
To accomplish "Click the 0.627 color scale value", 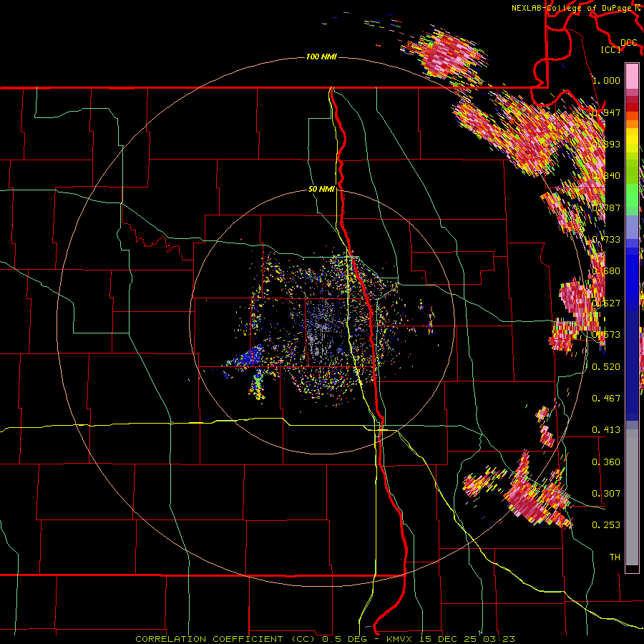I will pyautogui.click(x=606, y=303).
